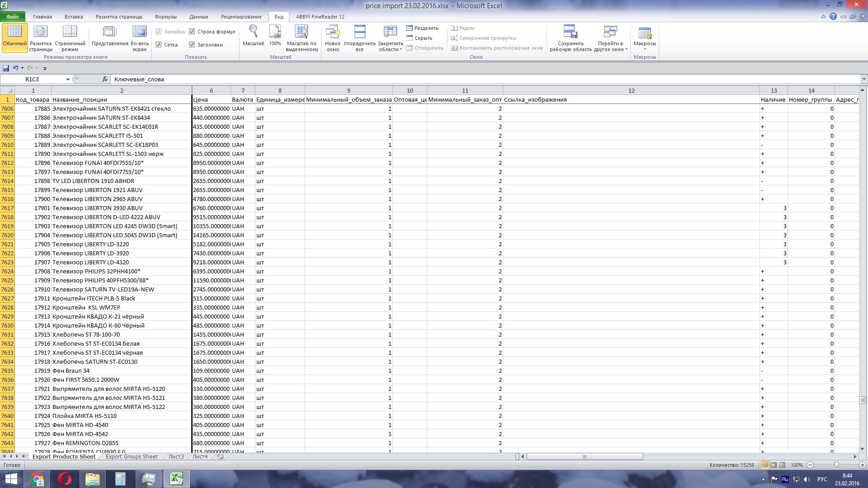Switch to the Рецензирование review tab
868x488 pixels.
(241, 17)
